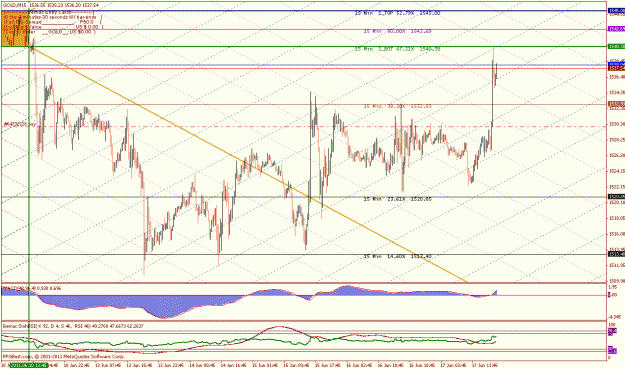Click the orange info panel box at top left
Screen dimensions: 625x369
(x=16, y=29)
